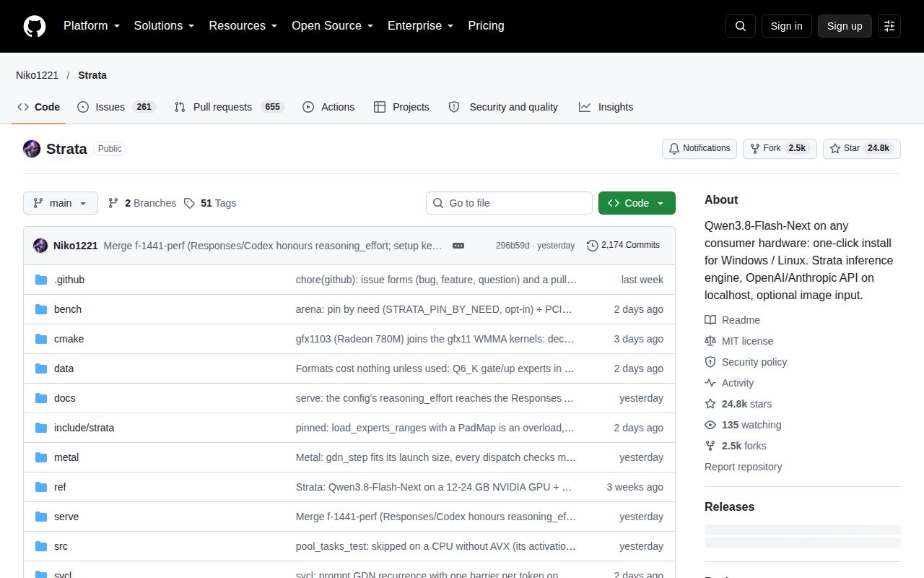Switch to the Actions tab
This screenshot has width=924, height=578.
tap(328, 107)
